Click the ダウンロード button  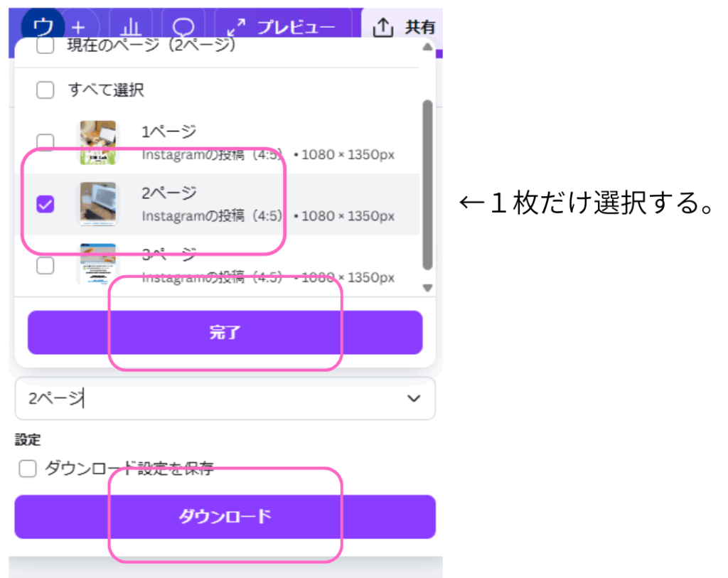click(x=225, y=517)
